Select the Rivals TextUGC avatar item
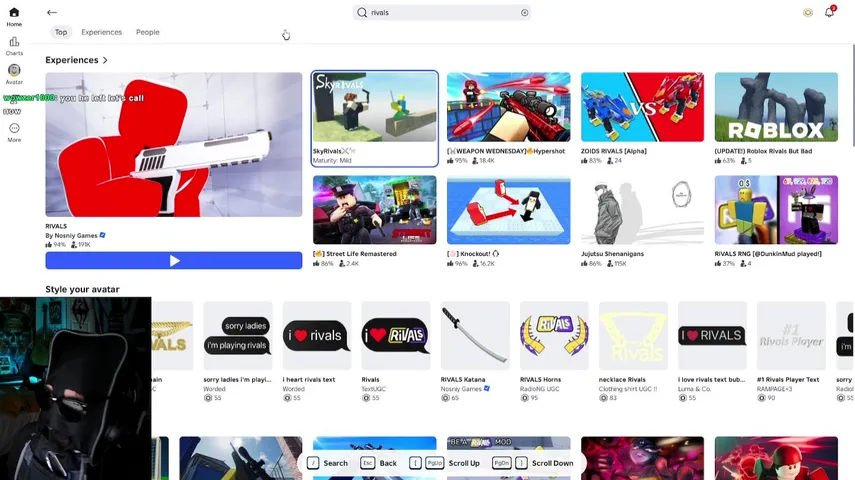 [x=396, y=352]
